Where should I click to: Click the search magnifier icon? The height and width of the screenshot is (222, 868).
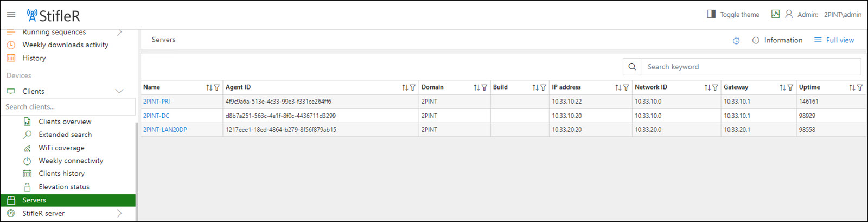tap(632, 67)
